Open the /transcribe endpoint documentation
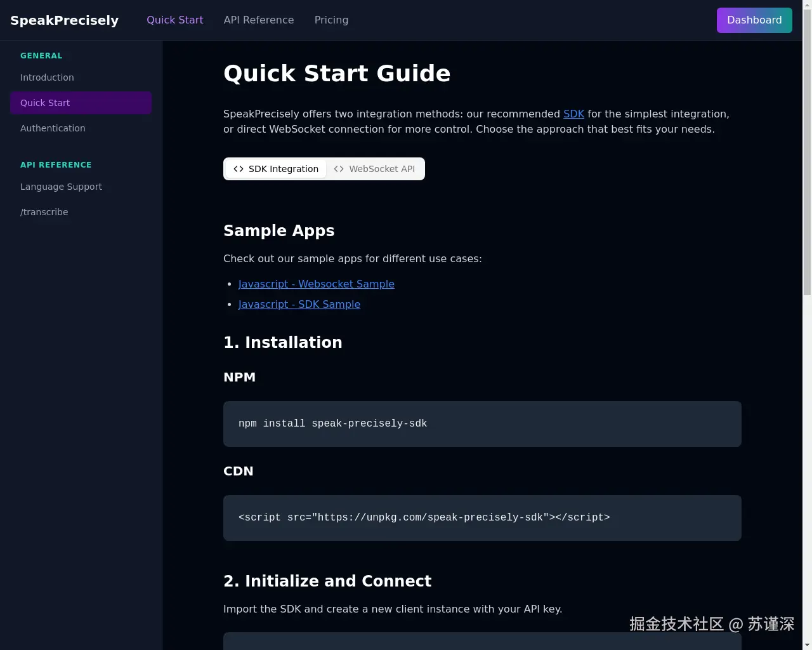The image size is (812, 650). click(x=44, y=212)
